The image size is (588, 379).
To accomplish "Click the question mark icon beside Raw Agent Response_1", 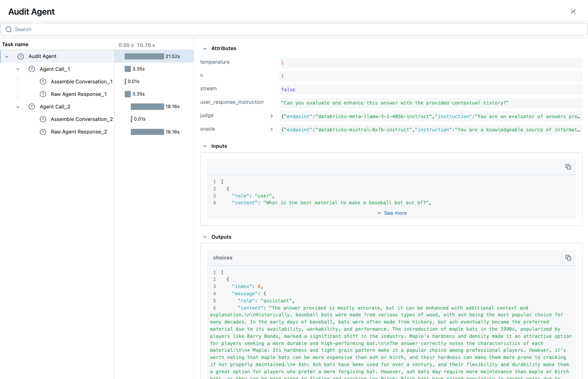I will pyautogui.click(x=43, y=94).
